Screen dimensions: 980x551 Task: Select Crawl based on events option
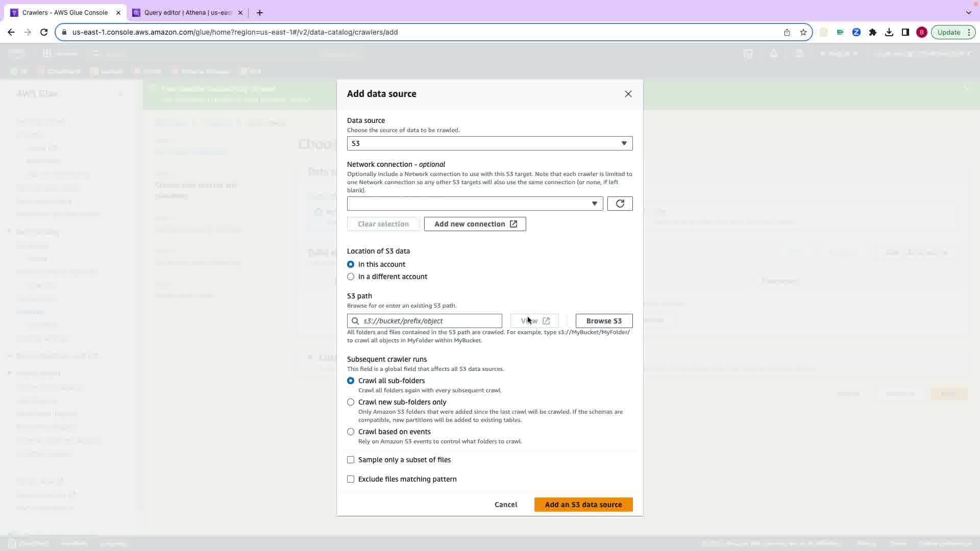pyautogui.click(x=351, y=432)
